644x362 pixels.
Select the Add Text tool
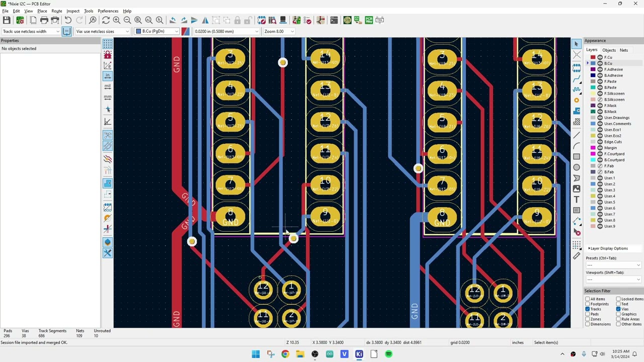[x=577, y=200]
